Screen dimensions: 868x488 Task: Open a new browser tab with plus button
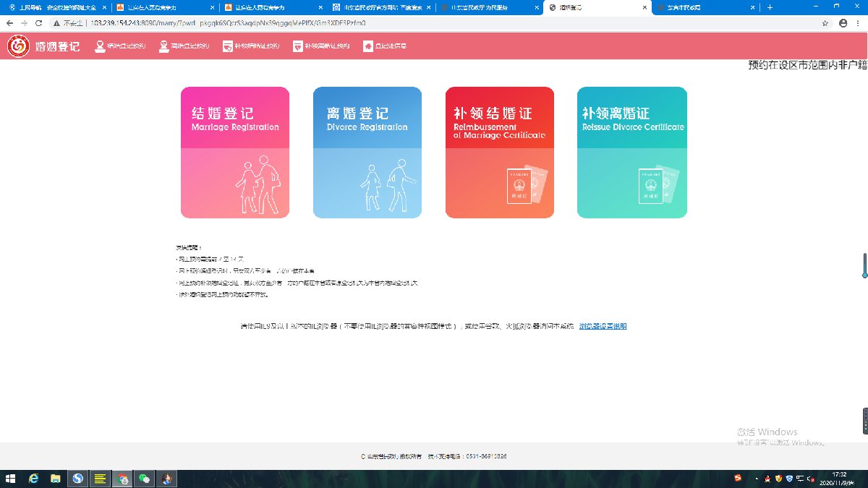point(770,7)
